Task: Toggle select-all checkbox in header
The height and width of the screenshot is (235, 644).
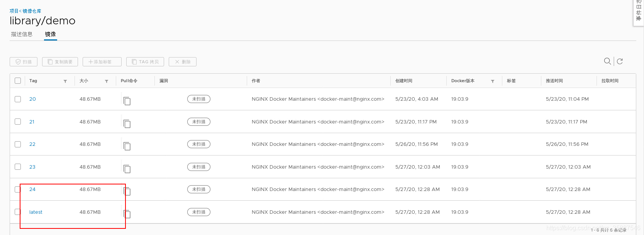Action: point(18,81)
